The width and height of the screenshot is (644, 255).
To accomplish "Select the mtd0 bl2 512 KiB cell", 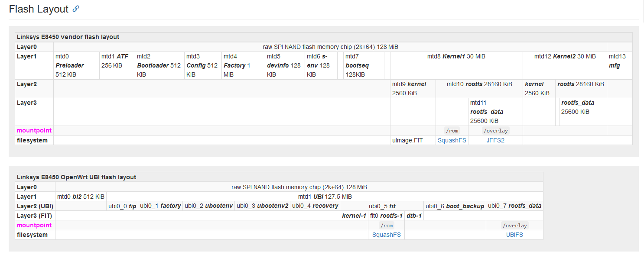I will pyautogui.click(x=81, y=196).
